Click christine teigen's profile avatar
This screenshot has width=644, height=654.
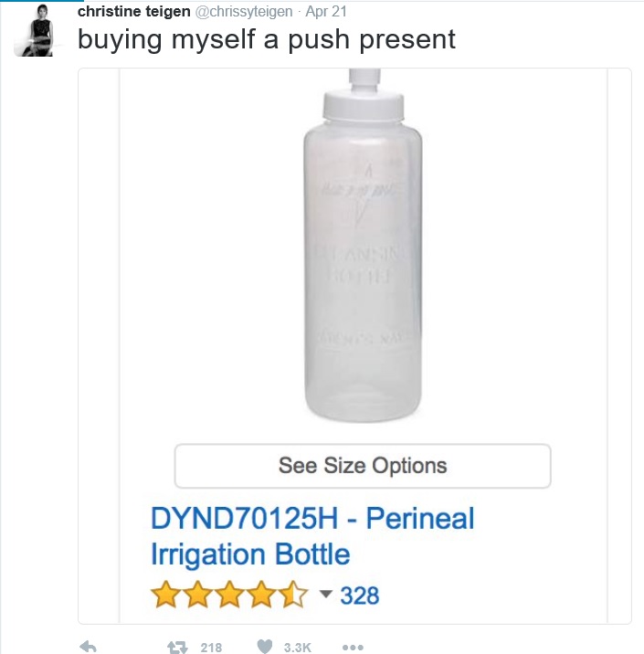coord(37,30)
